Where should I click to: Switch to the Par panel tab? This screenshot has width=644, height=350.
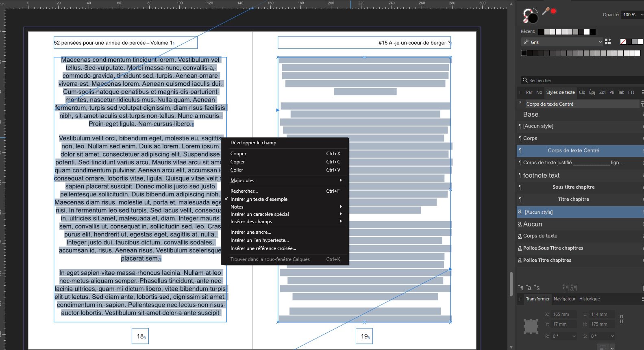[529, 92]
